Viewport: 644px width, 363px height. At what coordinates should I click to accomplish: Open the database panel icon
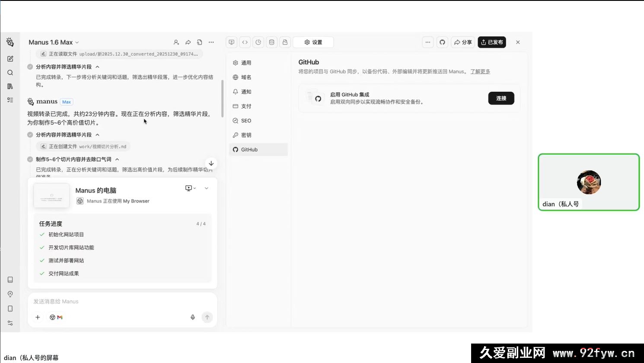pos(271,42)
